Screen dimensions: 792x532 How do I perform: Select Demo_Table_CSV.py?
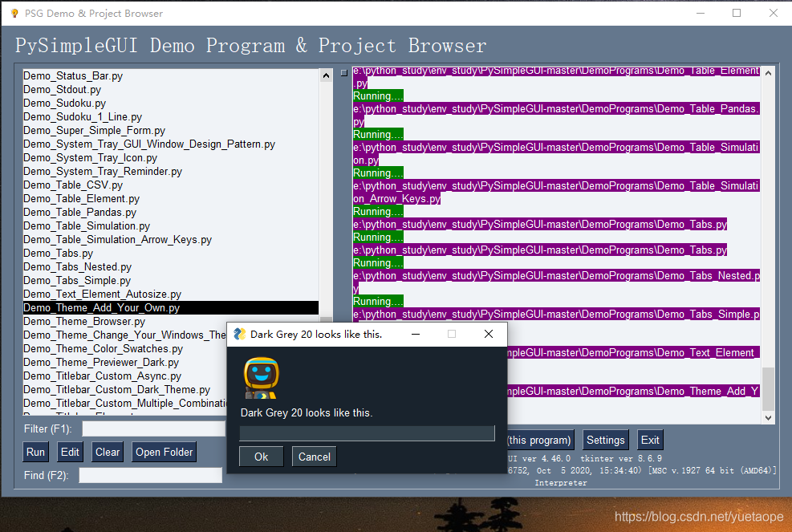click(x=171, y=185)
